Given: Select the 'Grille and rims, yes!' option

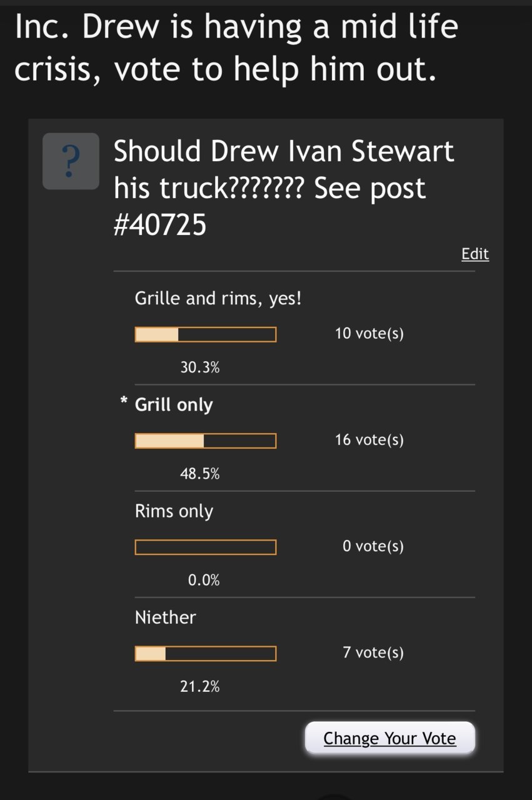Looking at the screenshot, I should pyautogui.click(x=218, y=299).
